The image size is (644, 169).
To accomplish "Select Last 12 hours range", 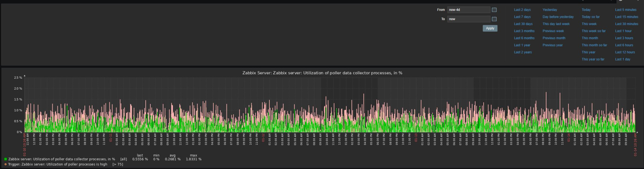I will [625, 52].
